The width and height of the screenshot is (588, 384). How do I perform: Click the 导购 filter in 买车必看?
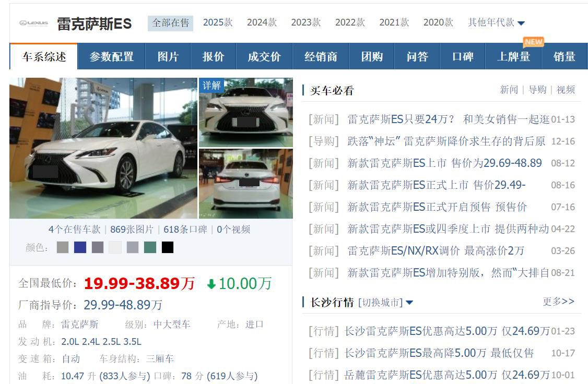537,90
